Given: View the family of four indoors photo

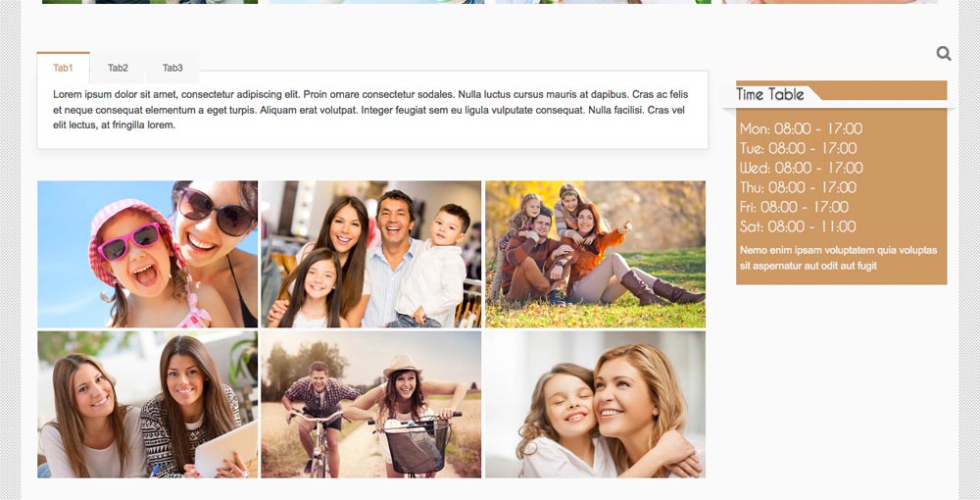Looking at the screenshot, I should 370,254.
